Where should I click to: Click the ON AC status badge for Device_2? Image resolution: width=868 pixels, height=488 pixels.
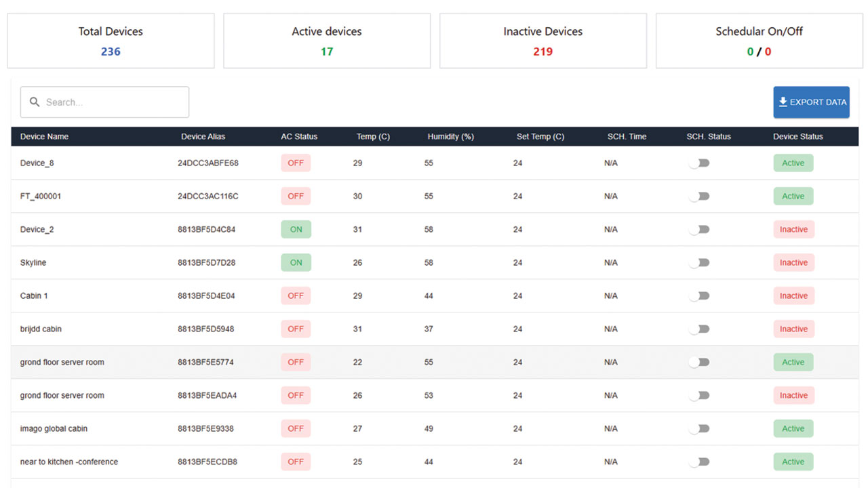coord(296,230)
